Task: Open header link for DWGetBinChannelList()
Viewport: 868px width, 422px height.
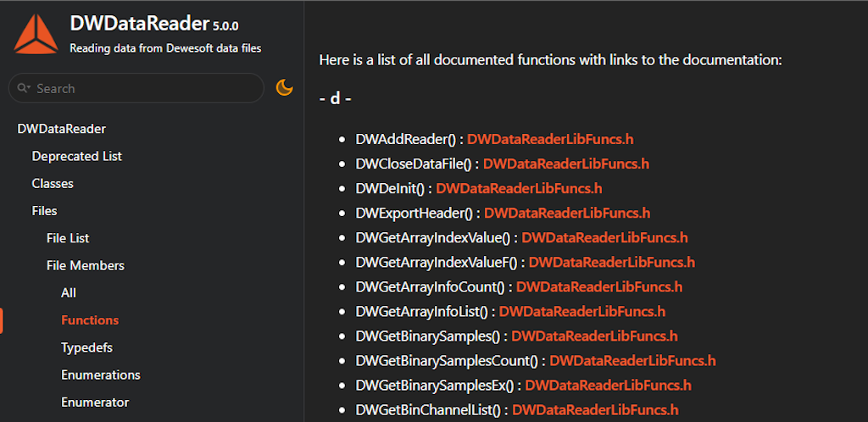Action: pyautogui.click(x=595, y=410)
